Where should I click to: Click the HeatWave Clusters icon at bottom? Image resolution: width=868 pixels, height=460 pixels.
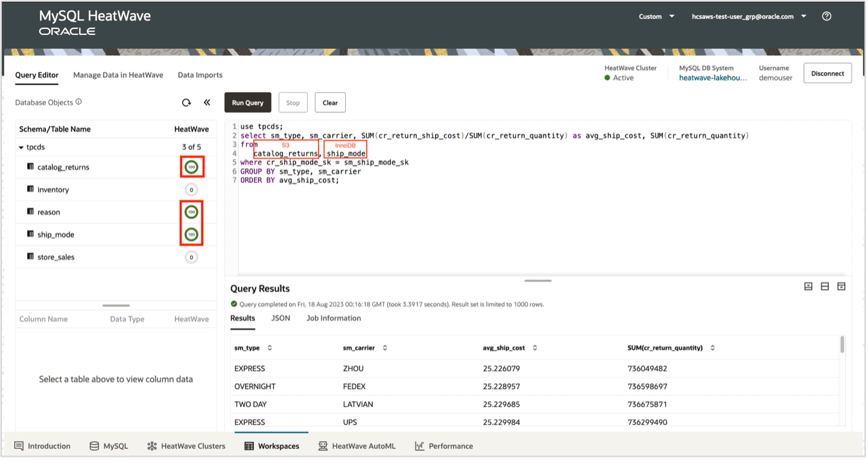coord(186,446)
